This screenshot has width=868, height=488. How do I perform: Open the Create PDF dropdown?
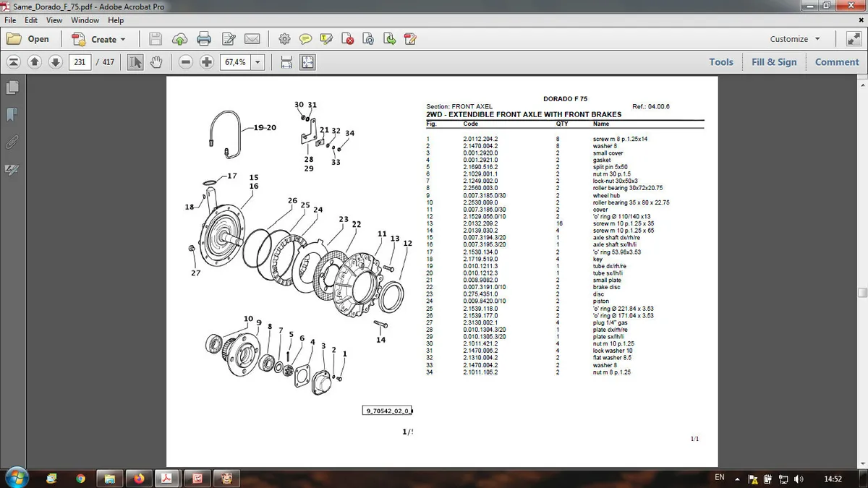click(x=99, y=39)
